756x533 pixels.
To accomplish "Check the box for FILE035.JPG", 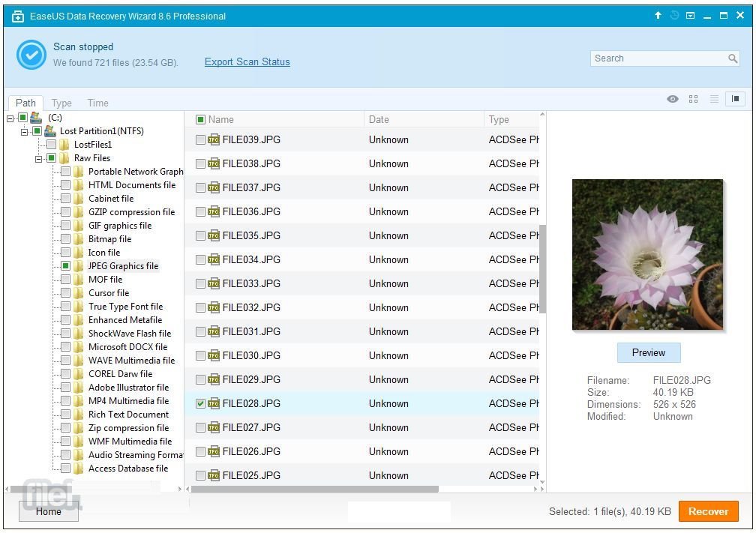I will click(x=200, y=235).
